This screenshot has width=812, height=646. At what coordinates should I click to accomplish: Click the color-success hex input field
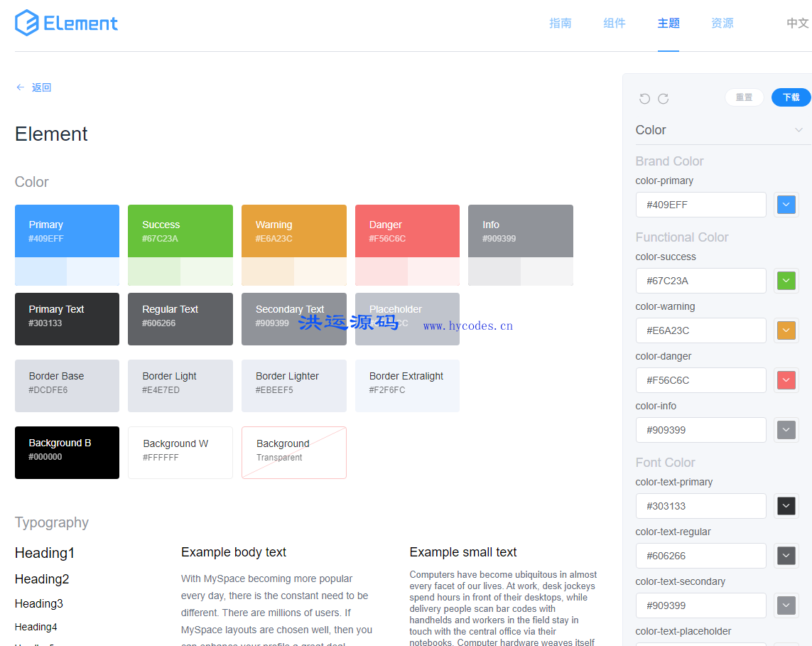pyautogui.click(x=700, y=281)
